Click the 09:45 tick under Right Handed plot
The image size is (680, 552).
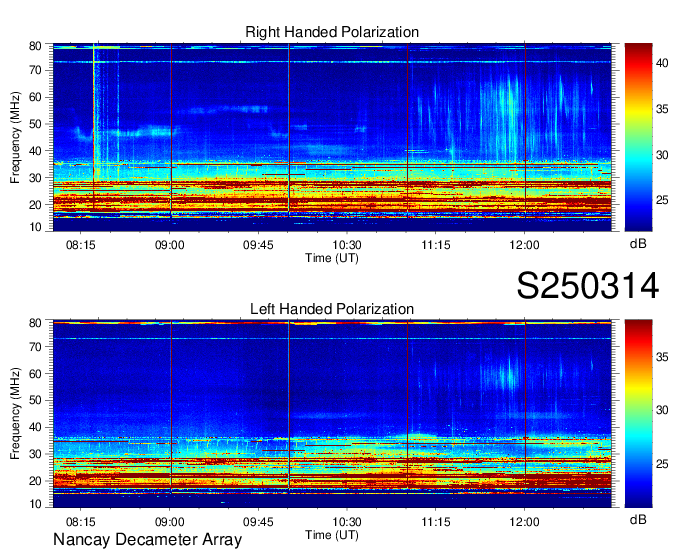[258, 245]
